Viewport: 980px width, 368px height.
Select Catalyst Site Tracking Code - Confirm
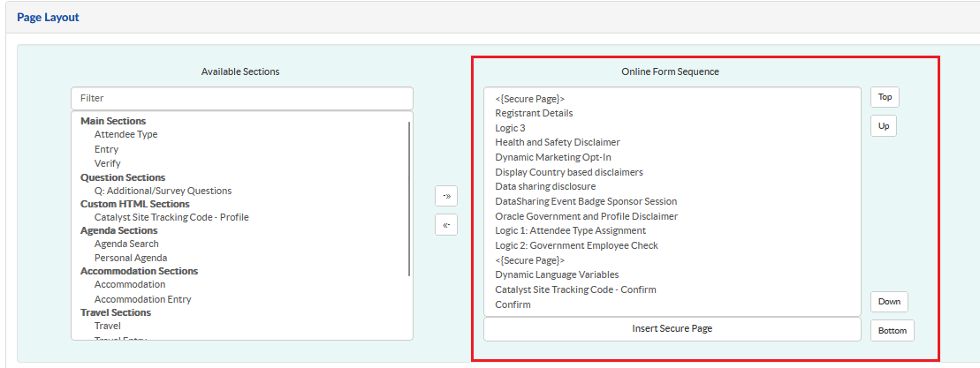point(575,289)
